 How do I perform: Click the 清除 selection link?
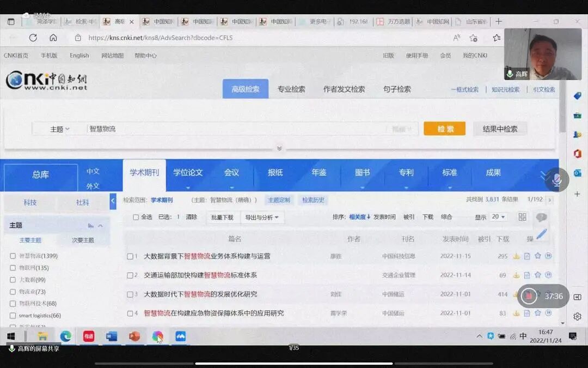pyautogui.click(x=191, y=217)
